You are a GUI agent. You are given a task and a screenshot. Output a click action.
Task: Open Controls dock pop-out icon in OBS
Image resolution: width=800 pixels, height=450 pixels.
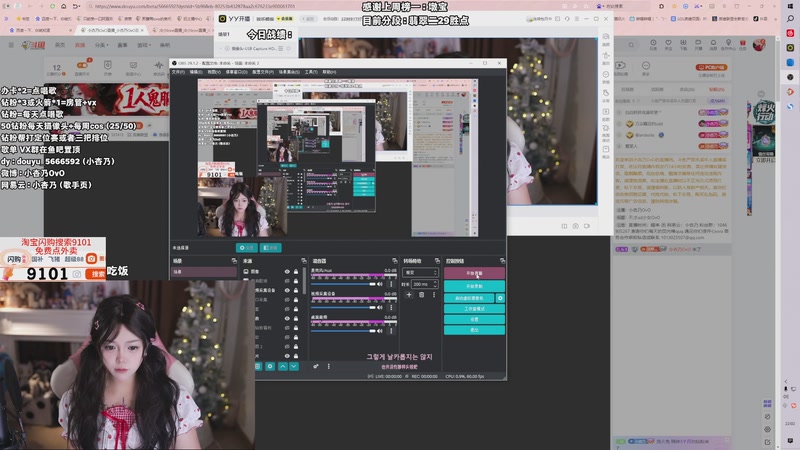click(502, 261)
